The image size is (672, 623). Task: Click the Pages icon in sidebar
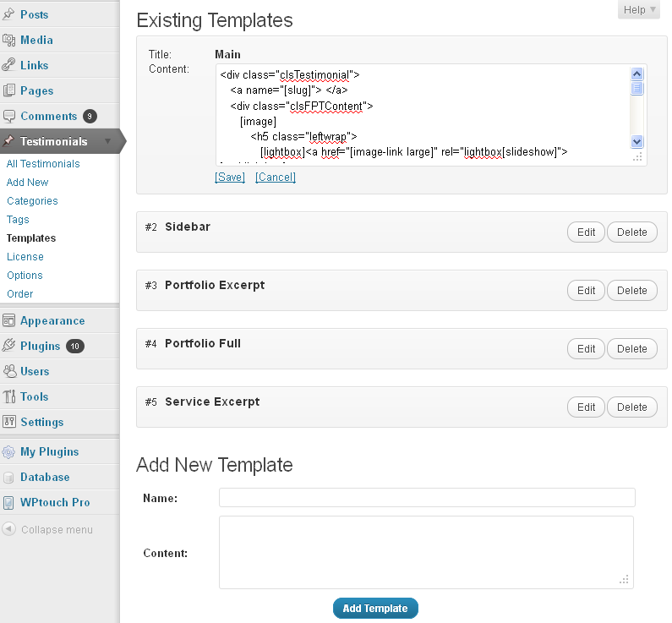pyautogui.click(x=8, y=90)
